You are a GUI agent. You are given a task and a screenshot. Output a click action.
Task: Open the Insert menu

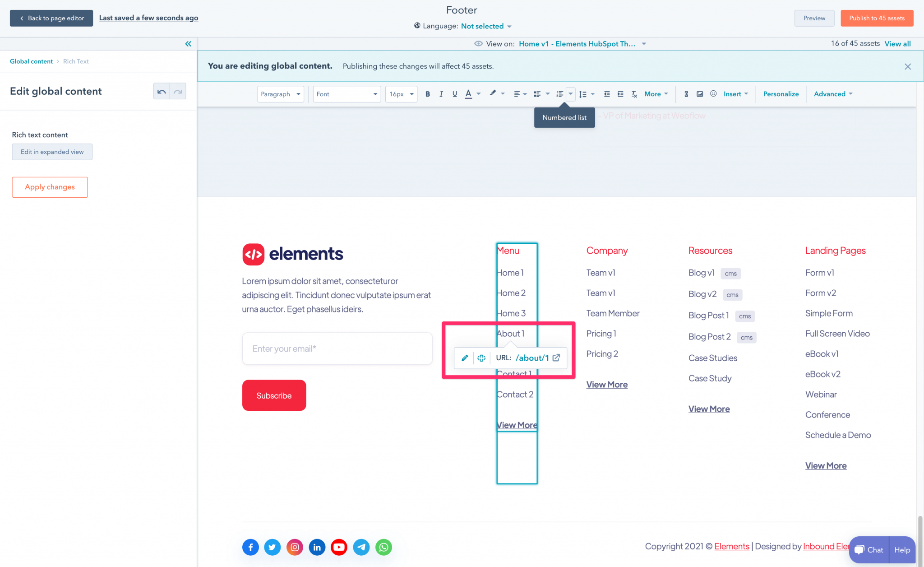coord(735,94)
